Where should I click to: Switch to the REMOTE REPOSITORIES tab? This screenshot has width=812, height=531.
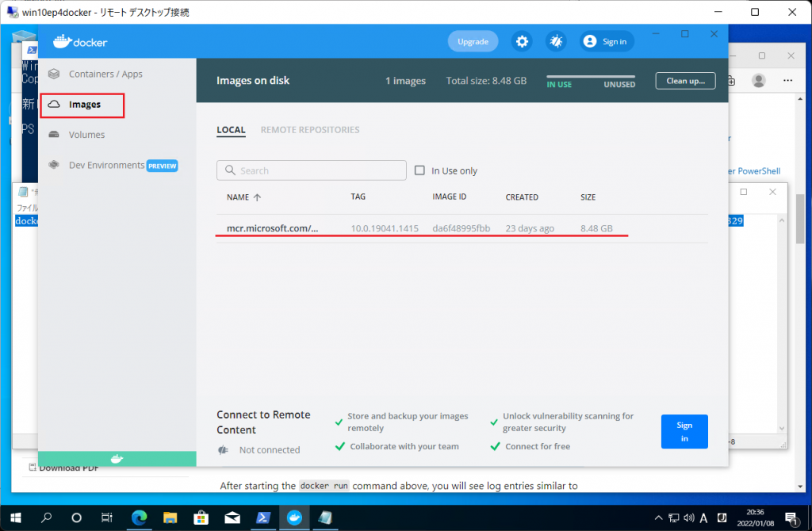coord(310,130)
